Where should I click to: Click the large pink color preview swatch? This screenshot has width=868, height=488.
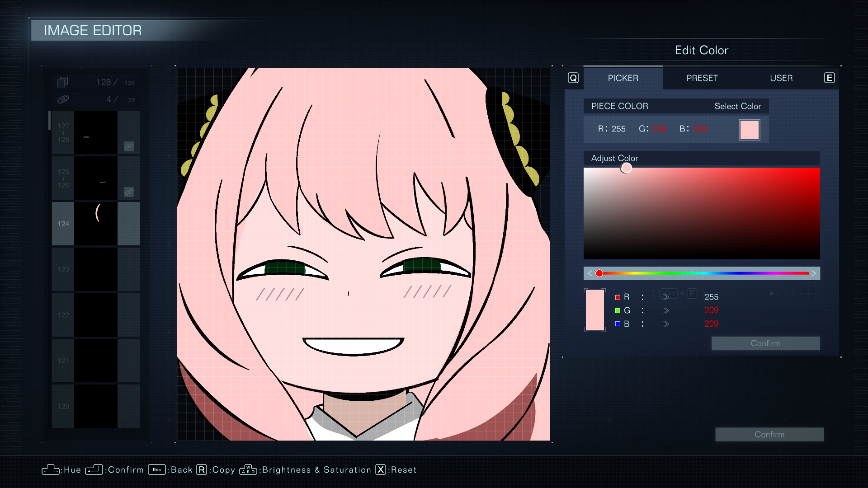pyautogui.click(x=594, y=310)
